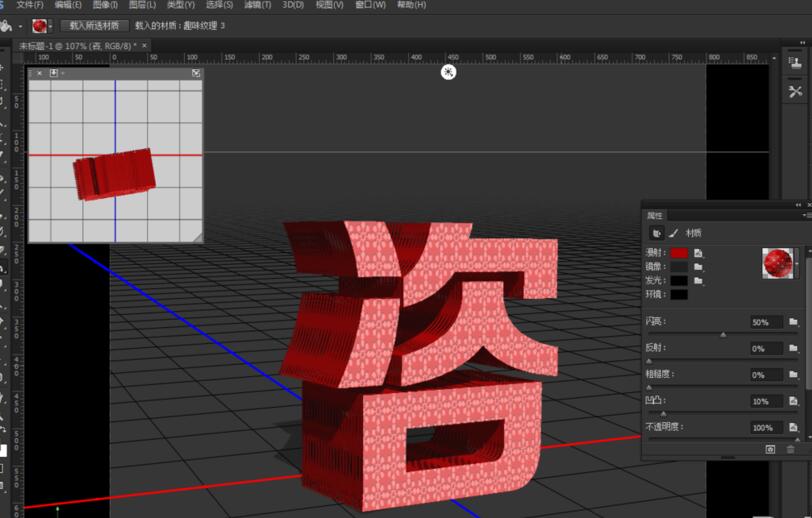Pick the 发光 illumination color swatch
Image resolution: width=812 pixels, height=518 pixels.
(679, 280)
